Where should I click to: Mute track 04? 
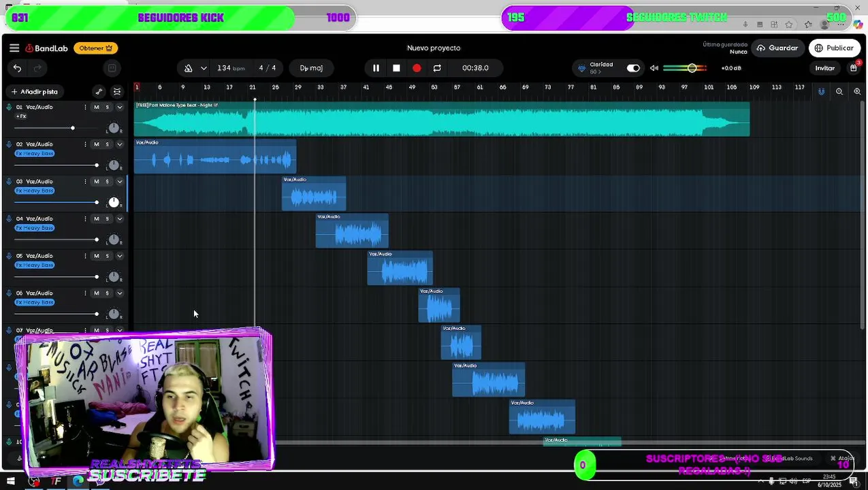coord(96,218)
